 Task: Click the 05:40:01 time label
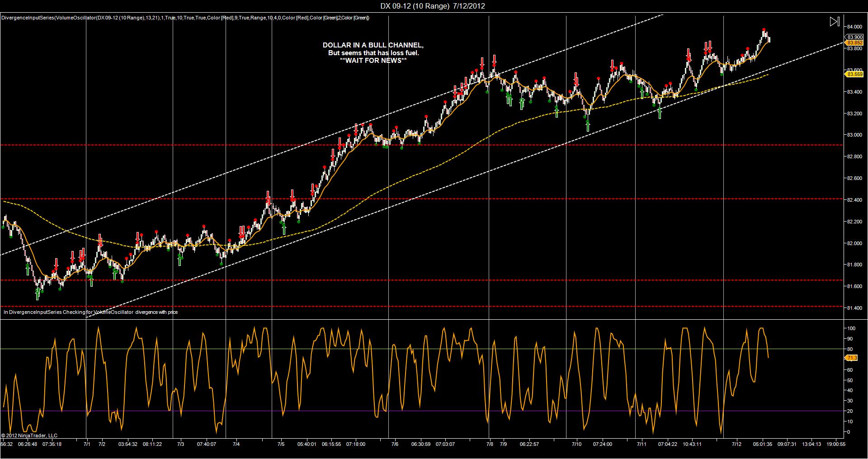coord(307,444)
